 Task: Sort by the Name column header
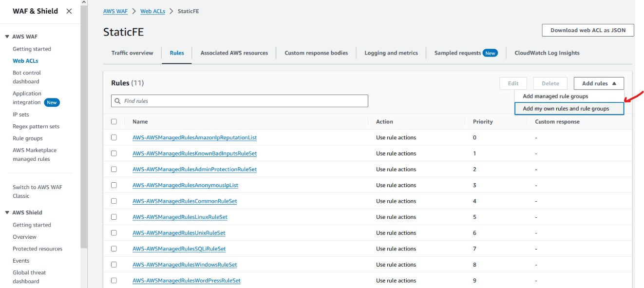click(140, 122)
